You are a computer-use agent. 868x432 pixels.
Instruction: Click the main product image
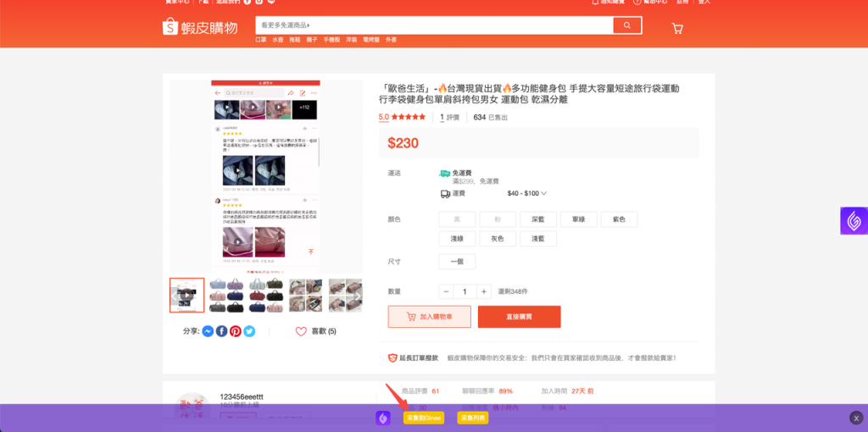266,177
